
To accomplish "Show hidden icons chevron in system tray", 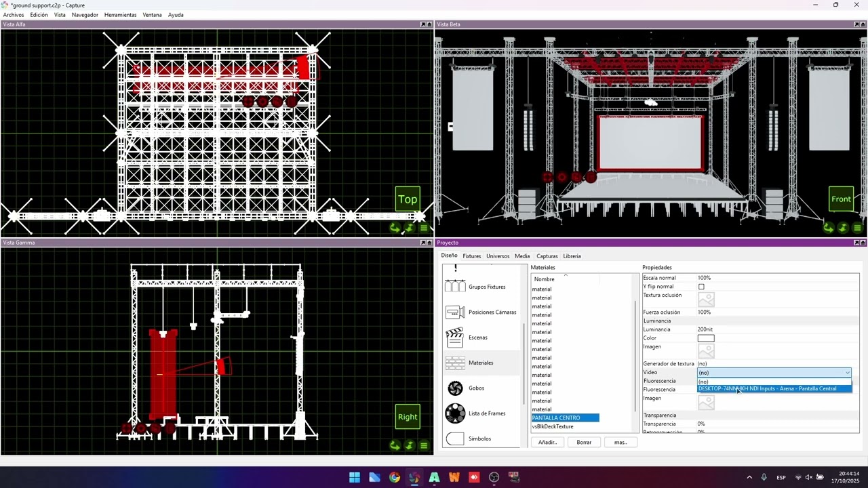I will [749, 477].
